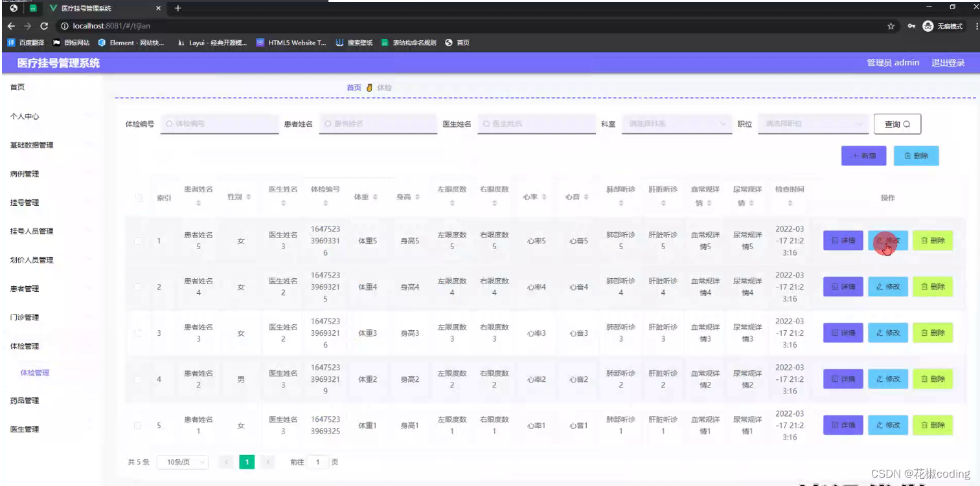The image size is (980, 486).
Task: Go to previous page arrow in pagination
Action: click(x=226, y=462)
